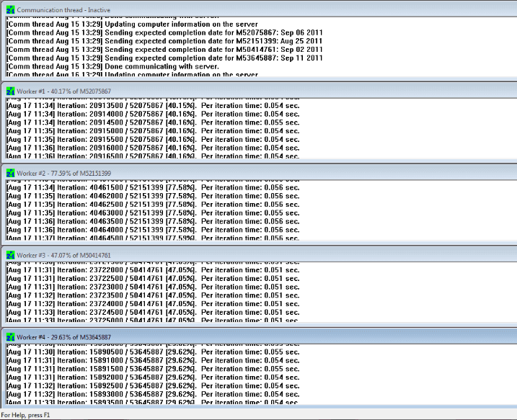Click Worker #2 iteration 40464000 log line
This screenshot has height=420, width=517.
click(153, 230)
